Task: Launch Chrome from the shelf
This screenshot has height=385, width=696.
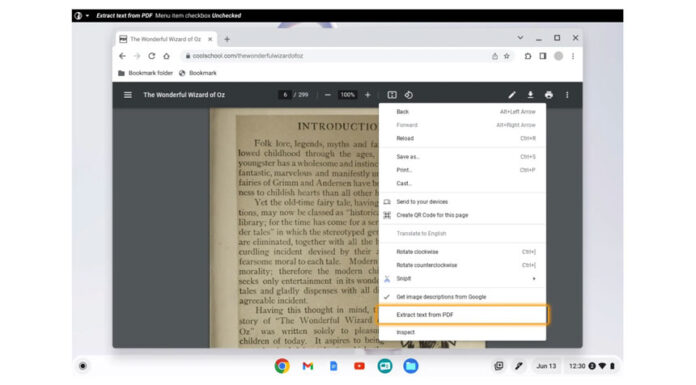Action: pos(282,366)
